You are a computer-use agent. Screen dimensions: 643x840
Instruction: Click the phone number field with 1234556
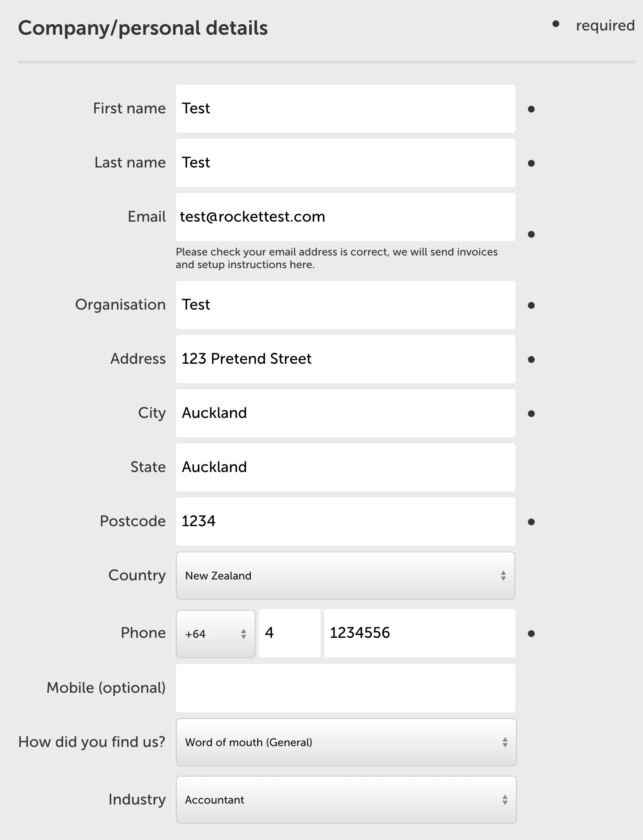tap(419, 633)
